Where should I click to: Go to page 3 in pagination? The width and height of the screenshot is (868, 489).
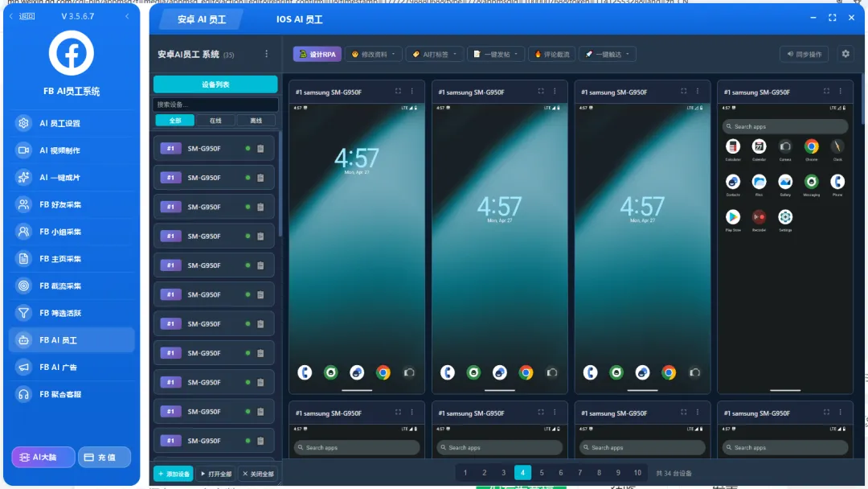503,473
